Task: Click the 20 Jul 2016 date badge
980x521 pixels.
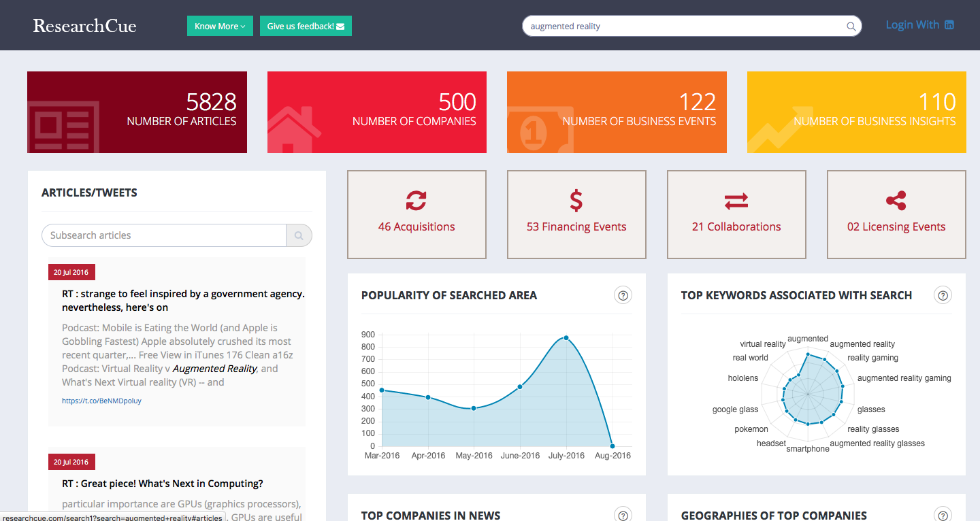Action: 71,272
